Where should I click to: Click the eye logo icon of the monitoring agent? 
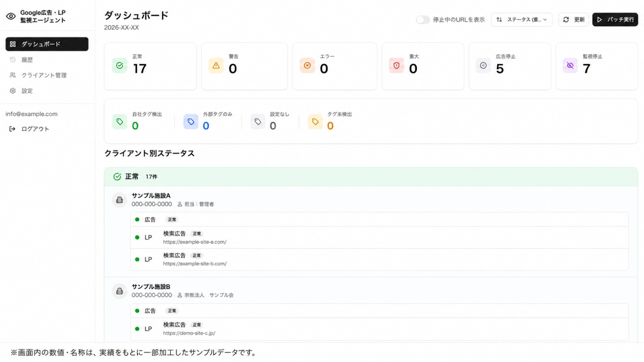click(x=11, y=17)
